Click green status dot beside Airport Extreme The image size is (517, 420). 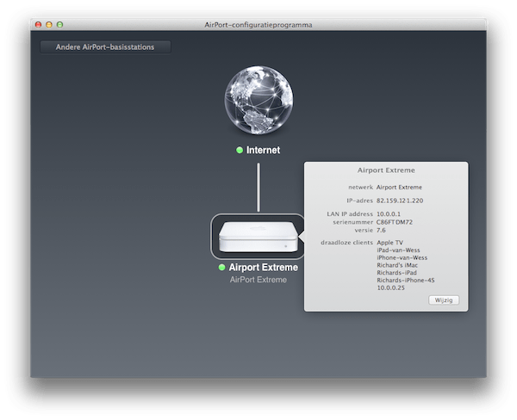[222, 268]
